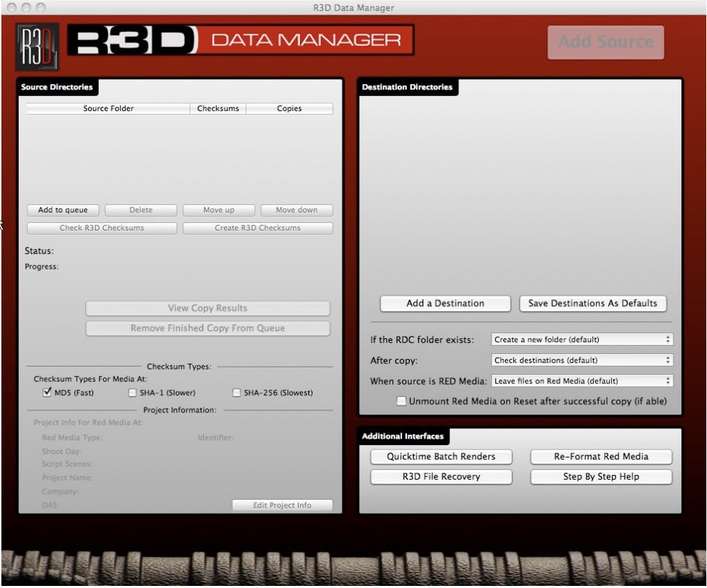Click Add to queue button
707x588 pixels.
63,210
